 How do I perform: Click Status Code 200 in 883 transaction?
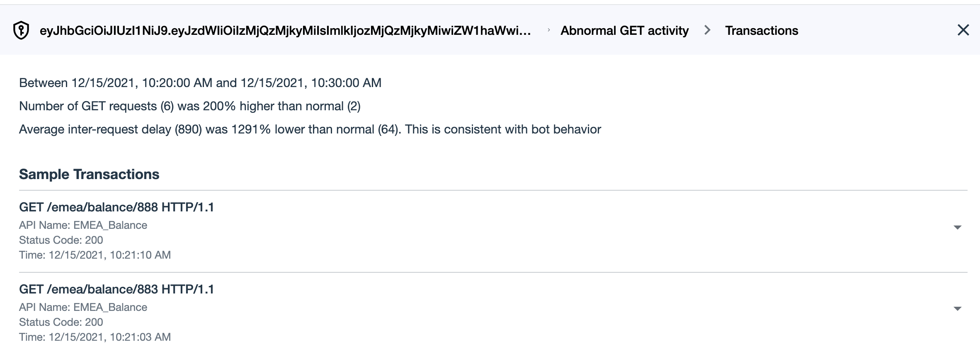[61, 322]
